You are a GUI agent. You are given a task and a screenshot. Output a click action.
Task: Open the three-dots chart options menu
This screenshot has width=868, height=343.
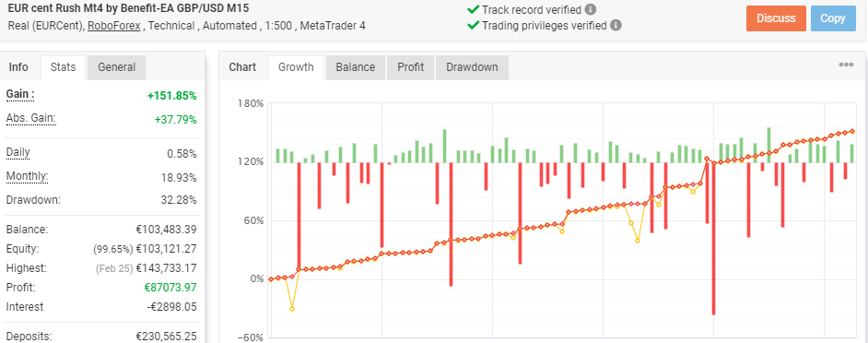(x=846, y=65)
